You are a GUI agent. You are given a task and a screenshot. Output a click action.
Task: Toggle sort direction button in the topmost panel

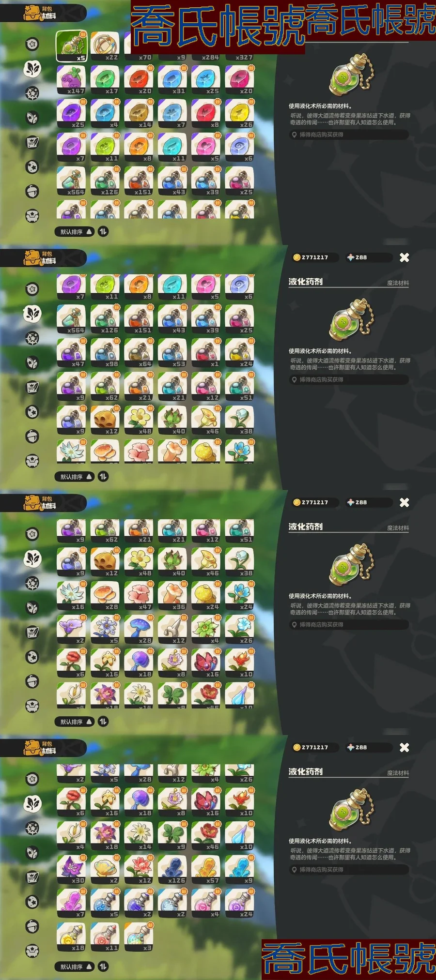click(x=103, y=232)
